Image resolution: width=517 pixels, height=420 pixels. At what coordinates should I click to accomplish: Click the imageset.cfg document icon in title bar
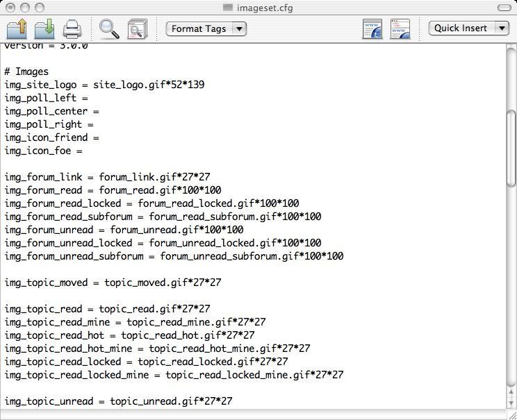click(227, 8)
